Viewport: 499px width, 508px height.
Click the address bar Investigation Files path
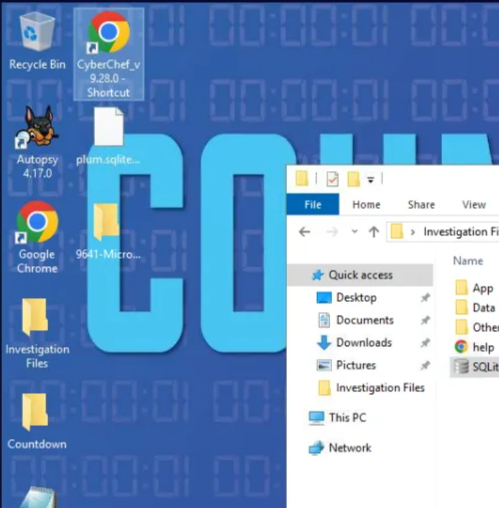(x=461, y=231)
